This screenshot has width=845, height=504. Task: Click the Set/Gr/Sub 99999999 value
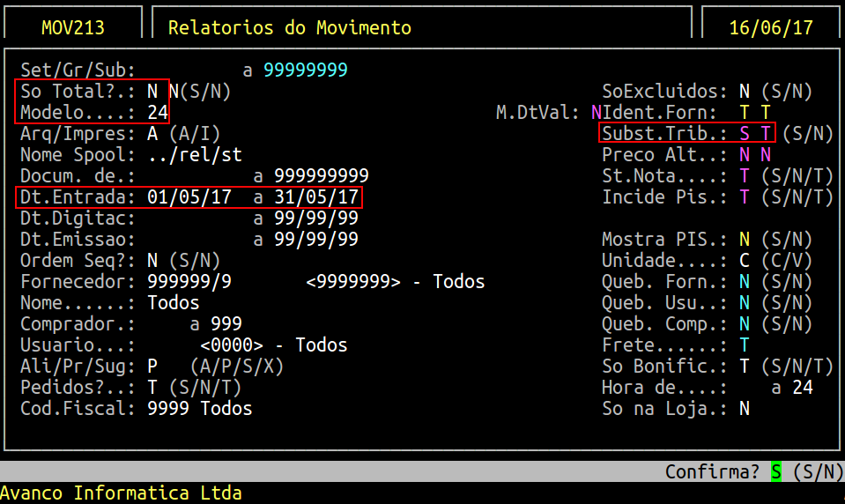pos(306,70)
